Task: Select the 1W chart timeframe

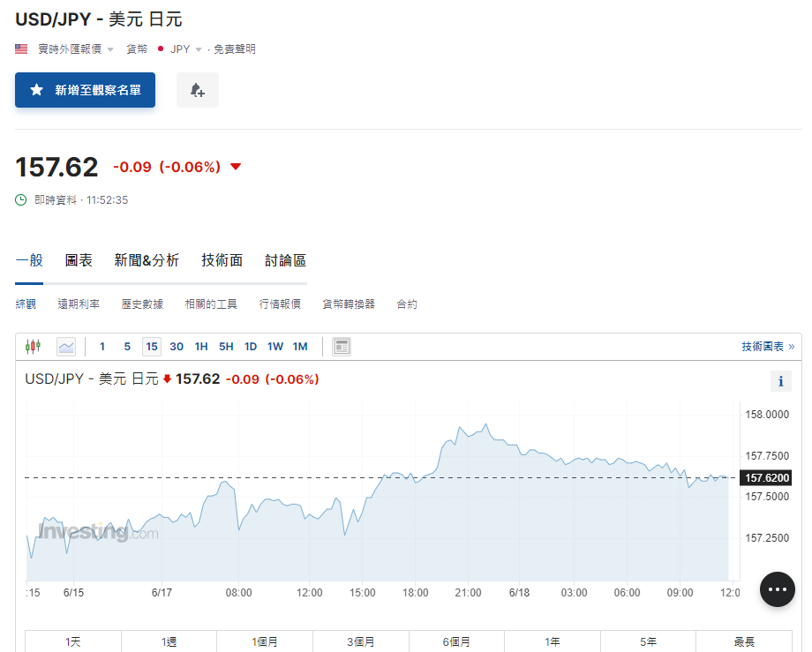Action: (274, 346)
